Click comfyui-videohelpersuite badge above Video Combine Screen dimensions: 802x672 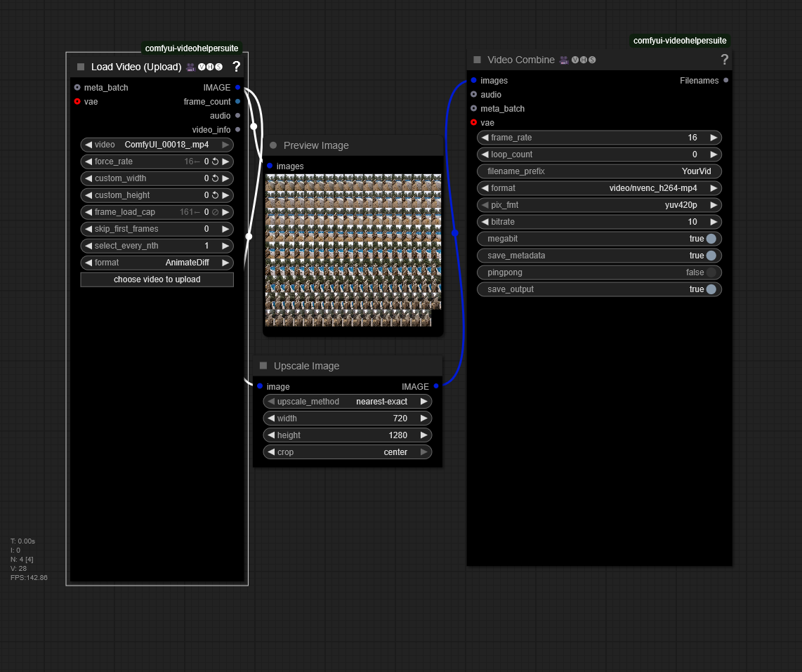coord(680,41)
